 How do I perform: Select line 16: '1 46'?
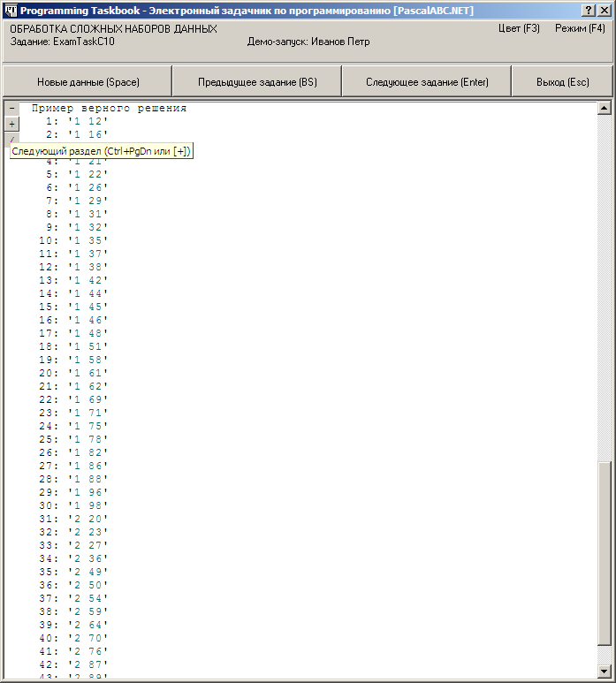tap(73, 320)
